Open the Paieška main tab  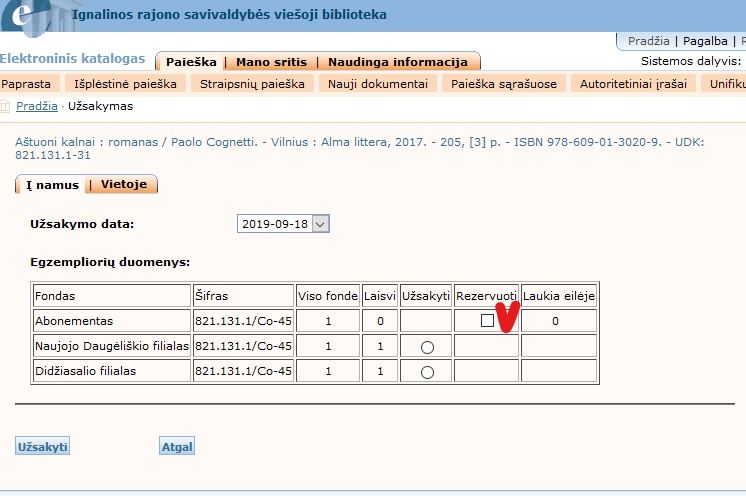tap(191, 62)
